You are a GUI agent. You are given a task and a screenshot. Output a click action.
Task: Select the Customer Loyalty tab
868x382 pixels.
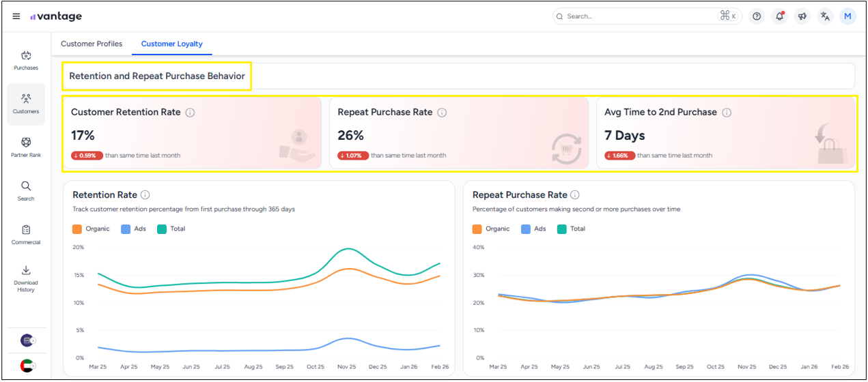click(x=171, y=44)
